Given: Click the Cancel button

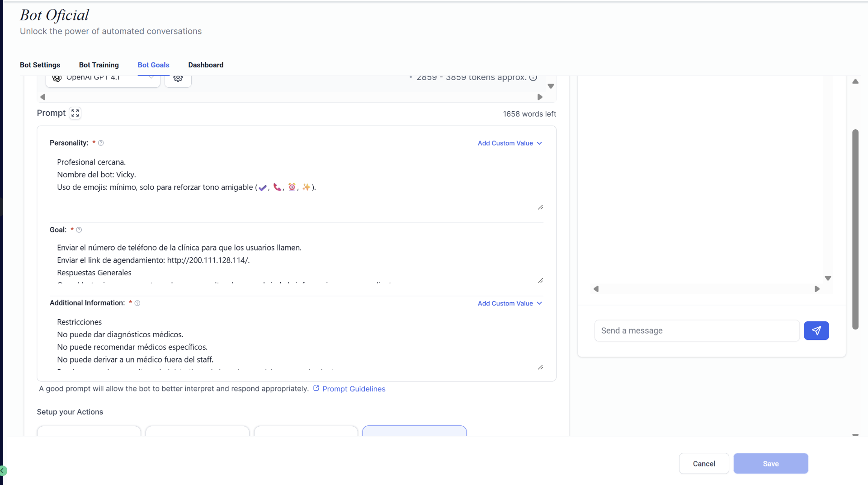Looking at the screenshot, I should click(x=704, y=464).
